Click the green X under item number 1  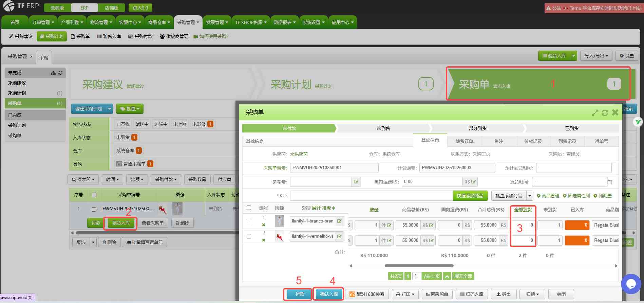pos(264,225)
